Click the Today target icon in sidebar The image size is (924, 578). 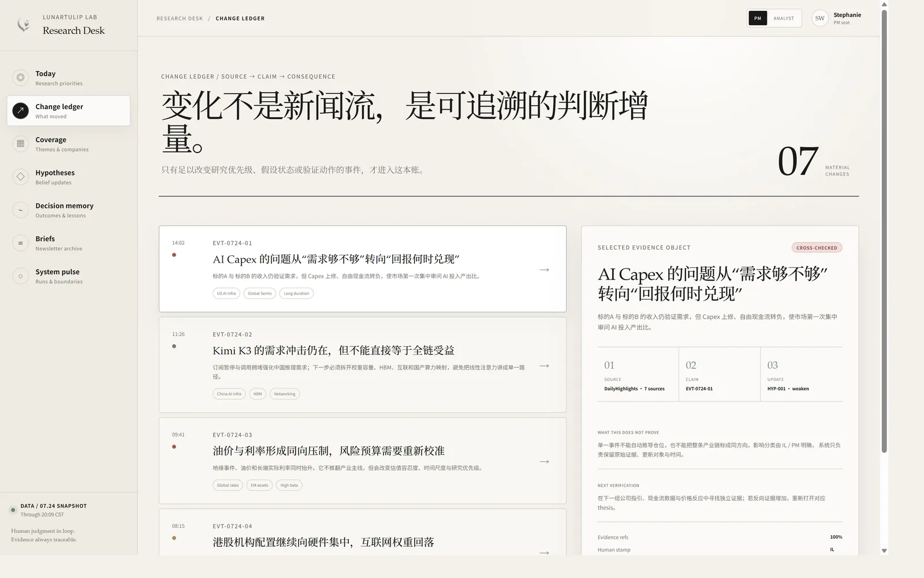click(20, 77)
